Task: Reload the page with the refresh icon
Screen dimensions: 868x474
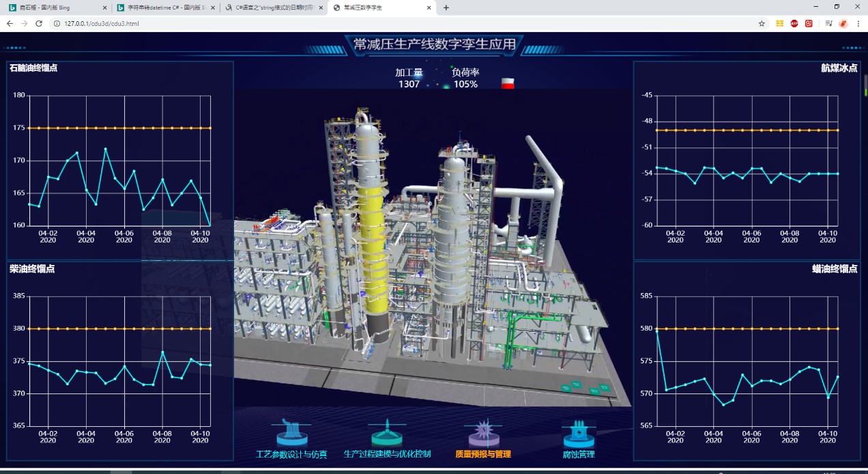Action: point(39,23)
